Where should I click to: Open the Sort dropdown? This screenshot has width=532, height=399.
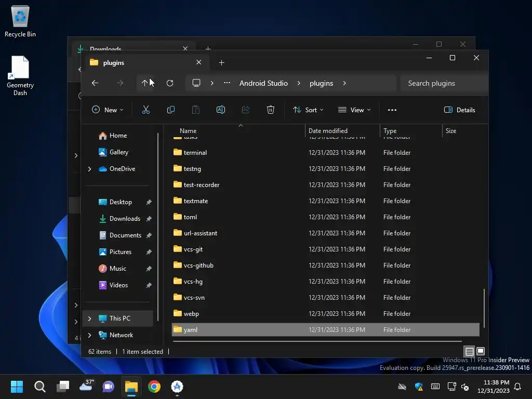coord(309,110)
